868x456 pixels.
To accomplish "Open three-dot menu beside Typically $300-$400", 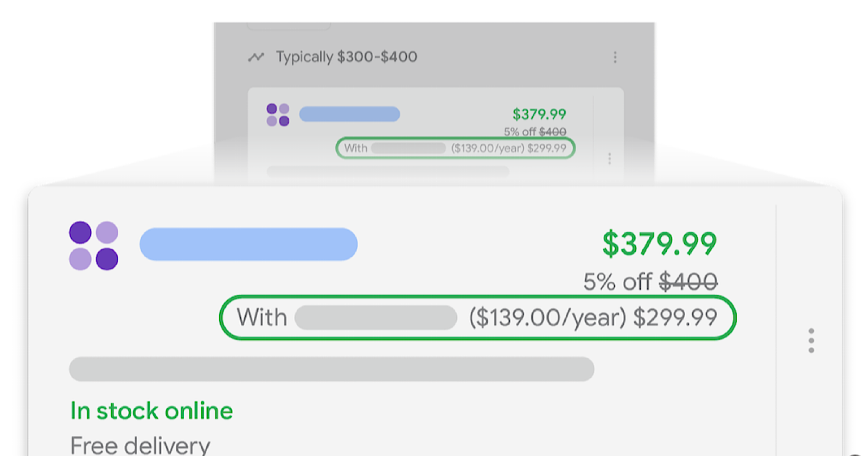I will pyautogui.click(x=615, y=57).
